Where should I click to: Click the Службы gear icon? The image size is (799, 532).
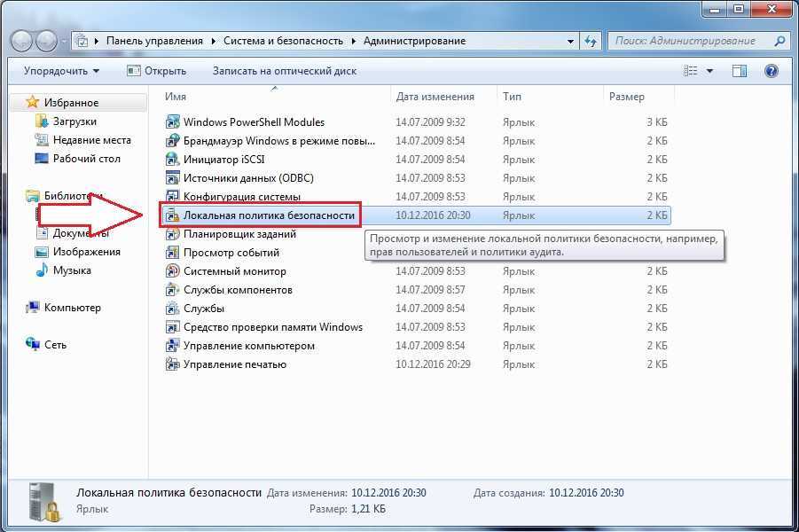[173, 309]
